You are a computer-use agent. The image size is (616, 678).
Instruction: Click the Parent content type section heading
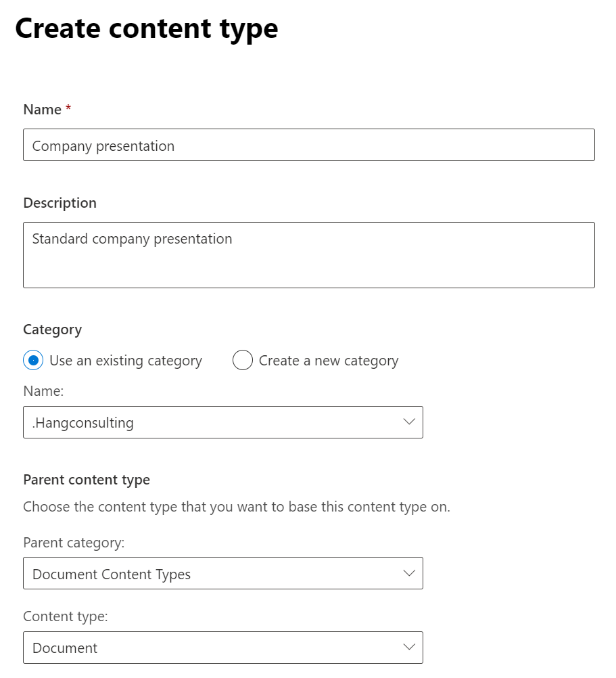point(87,480)
